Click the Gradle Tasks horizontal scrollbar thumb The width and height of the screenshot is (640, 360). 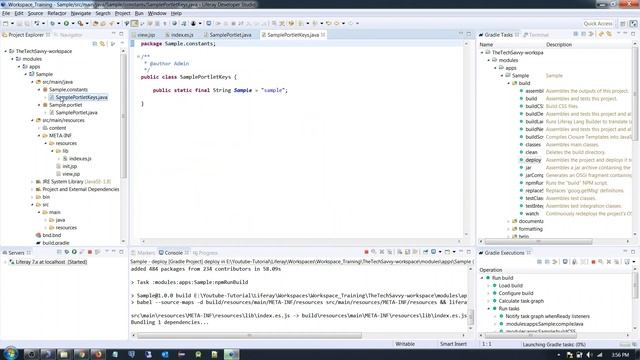(x=538, y=242)
